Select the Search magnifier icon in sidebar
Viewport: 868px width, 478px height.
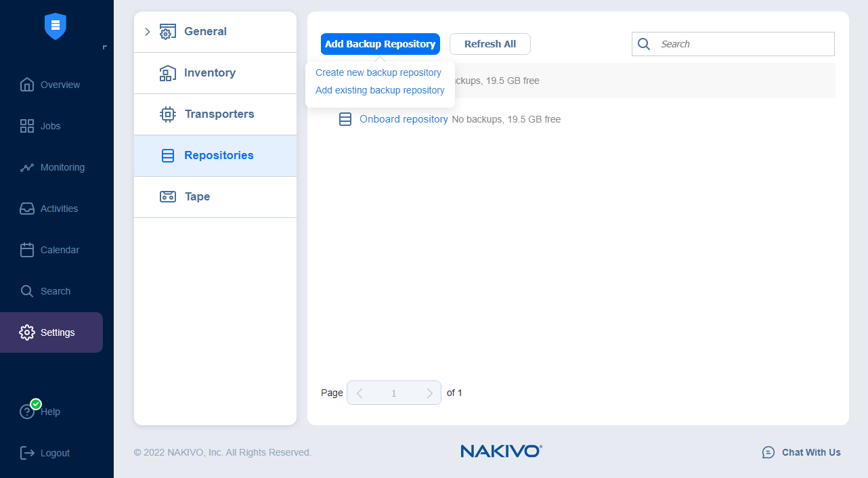(x=27, y=290)
